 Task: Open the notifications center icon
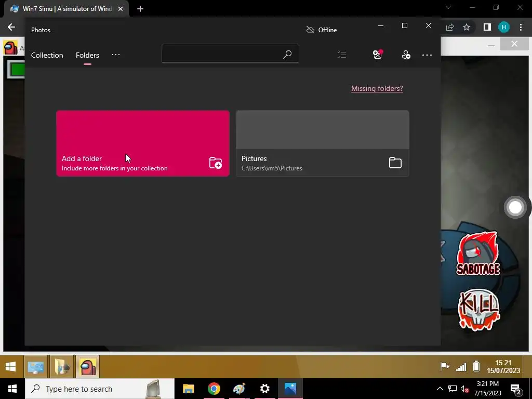click(x=516, y=389)
